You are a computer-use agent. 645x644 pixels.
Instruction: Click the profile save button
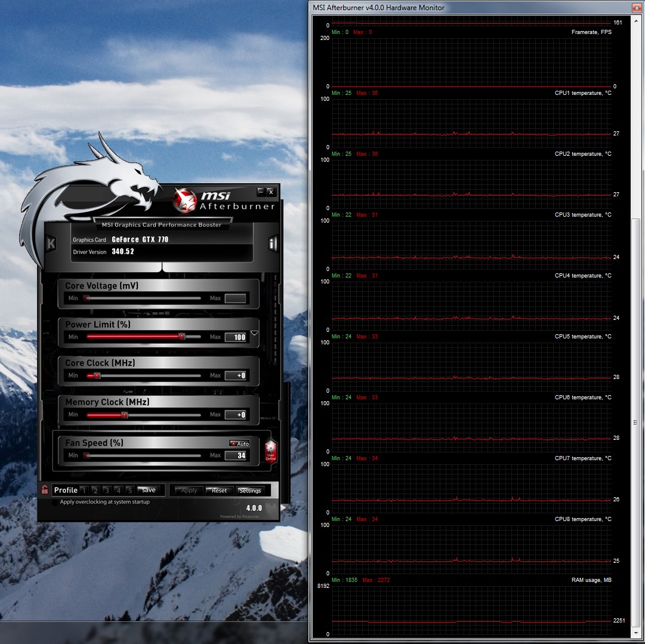[149, 490]
